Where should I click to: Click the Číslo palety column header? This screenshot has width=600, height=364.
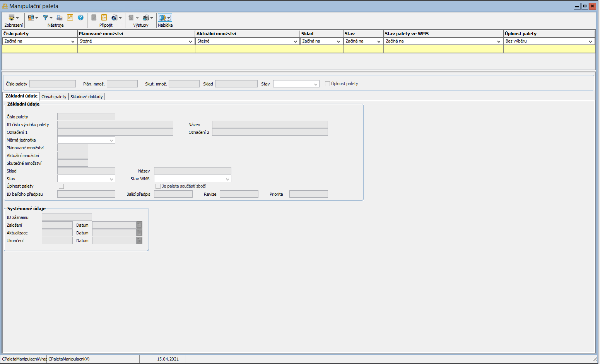[39, 34]
